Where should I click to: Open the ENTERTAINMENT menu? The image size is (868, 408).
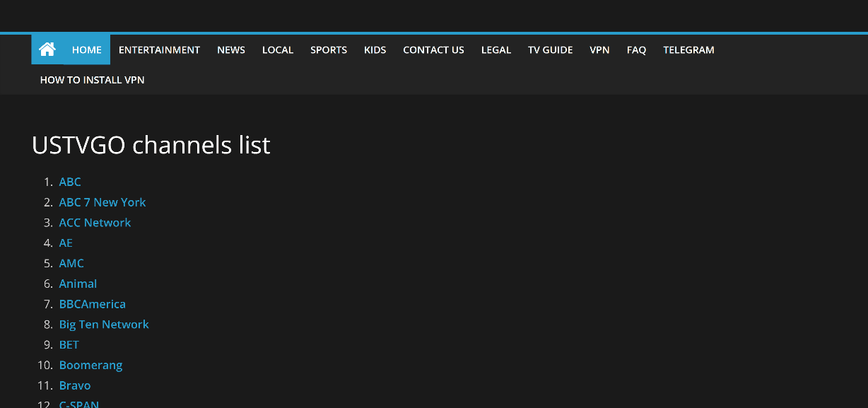[159, 49]
